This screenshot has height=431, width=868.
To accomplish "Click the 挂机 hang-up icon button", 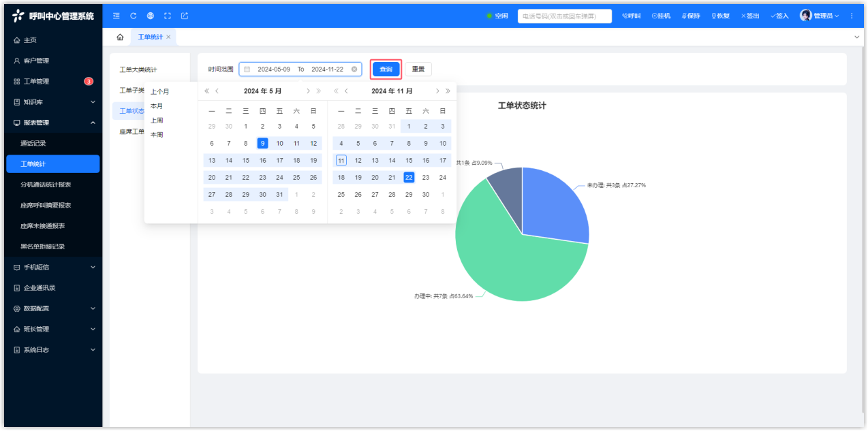I will coord(661,16).
